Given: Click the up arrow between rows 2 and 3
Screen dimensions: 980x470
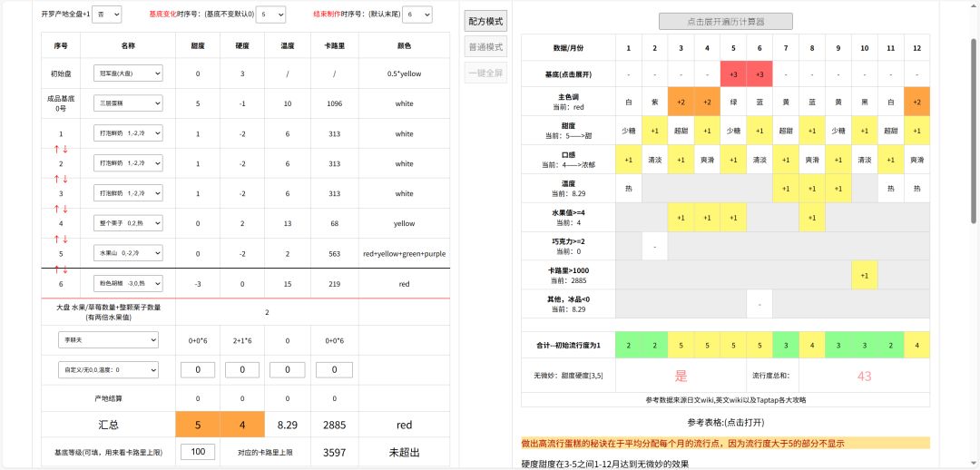Looking at the screenshot, I should 56,179.
